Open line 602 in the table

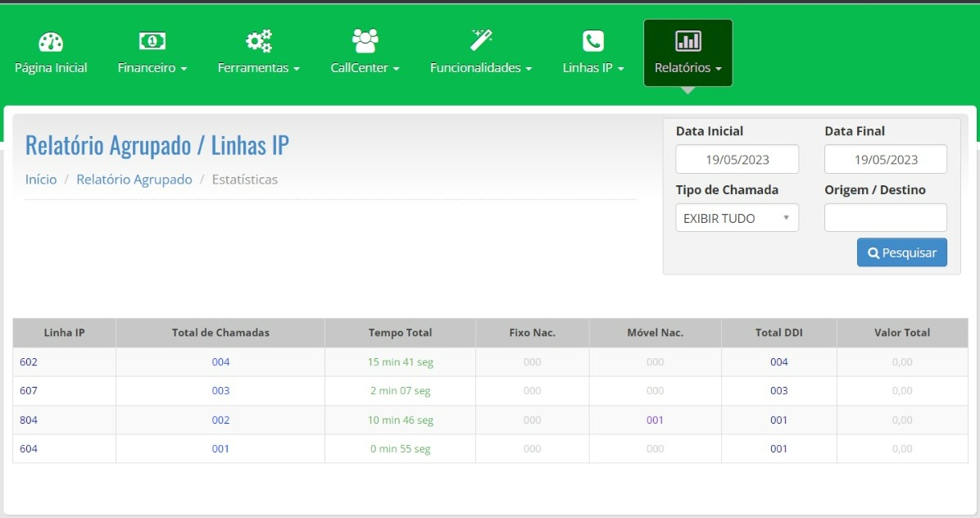coord(29,362)
